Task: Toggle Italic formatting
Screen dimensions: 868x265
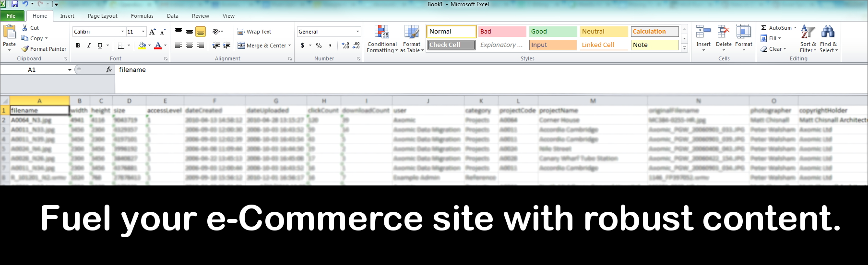Action: tap(89, 46)
